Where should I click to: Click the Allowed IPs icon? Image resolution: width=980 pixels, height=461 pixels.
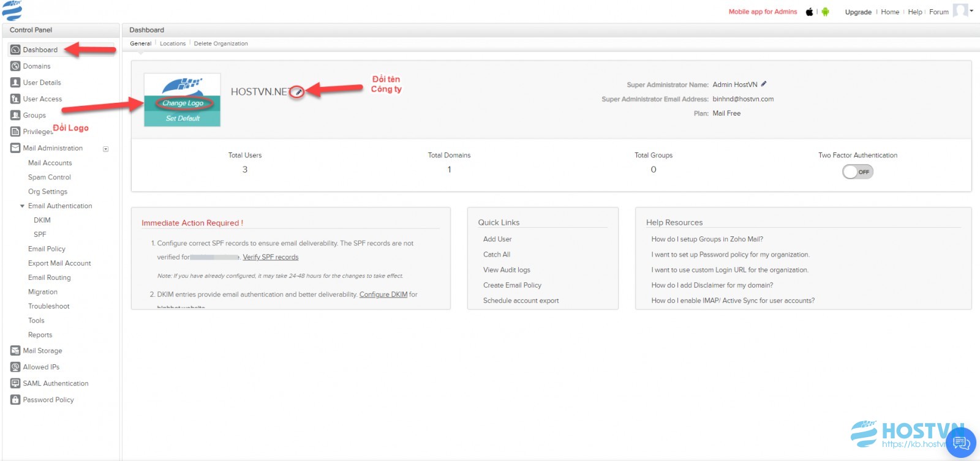click(15, 367)
